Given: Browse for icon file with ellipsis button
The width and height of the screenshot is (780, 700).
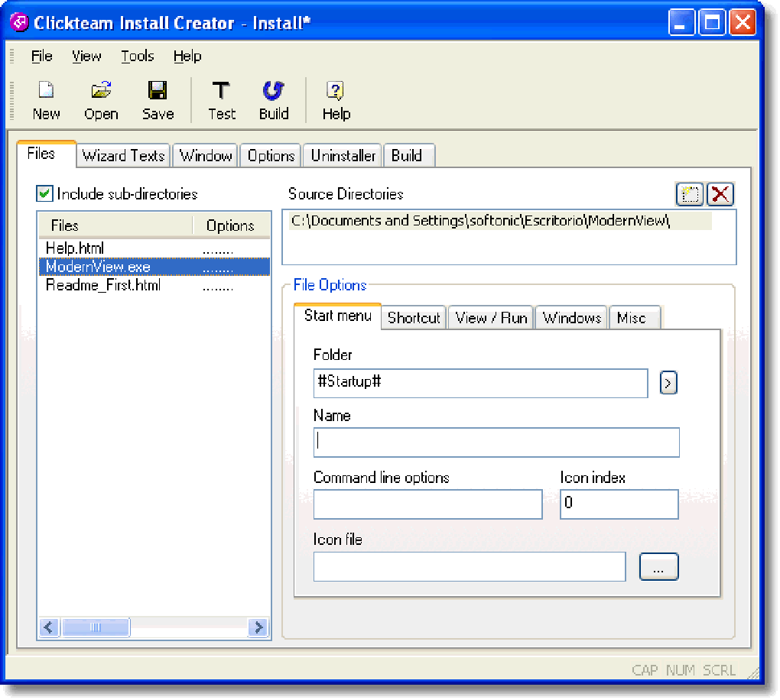Looking at the screenshot, I should [x=658, y=567].
